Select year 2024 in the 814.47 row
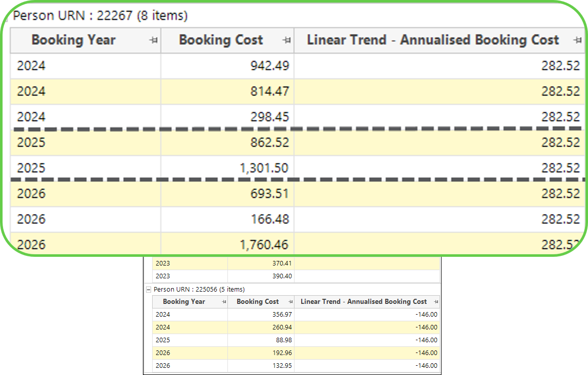This screenshot has height=375, width=588. pos(86,92)
